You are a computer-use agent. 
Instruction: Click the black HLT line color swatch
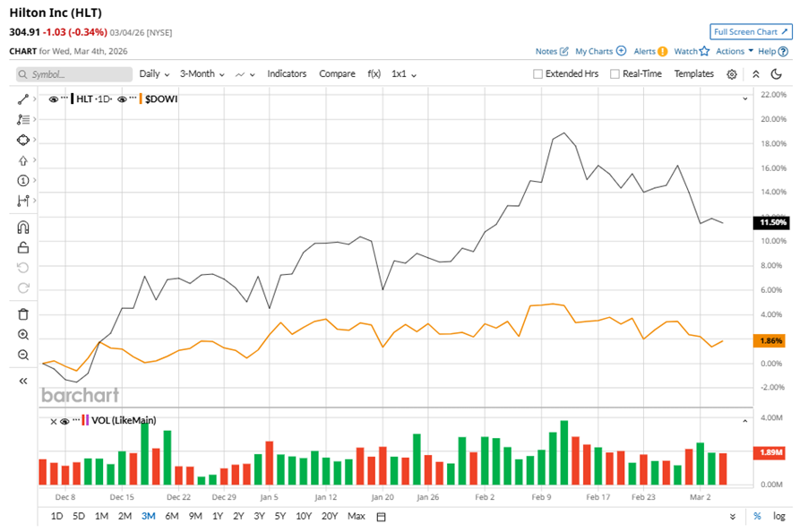click(x=73, y=99)
